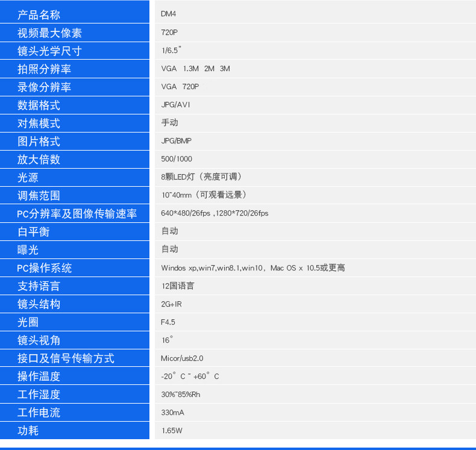Select the DM4 product name value

click(169, 14)
